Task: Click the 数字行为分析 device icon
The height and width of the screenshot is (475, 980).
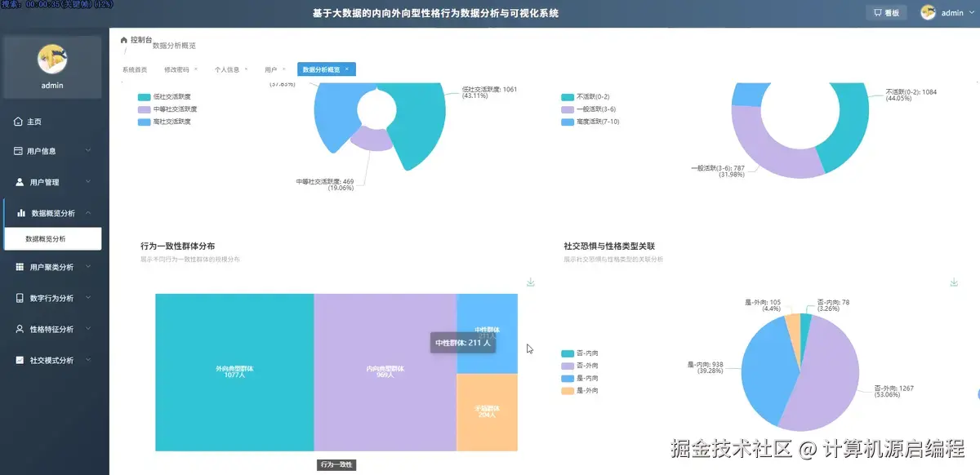Action: click(x=20, y=298)
